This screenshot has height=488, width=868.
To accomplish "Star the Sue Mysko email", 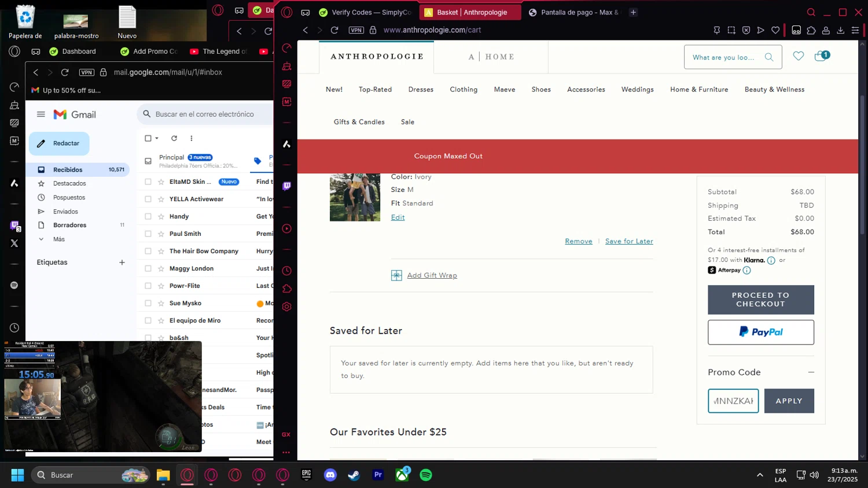I will coord(161,303).
